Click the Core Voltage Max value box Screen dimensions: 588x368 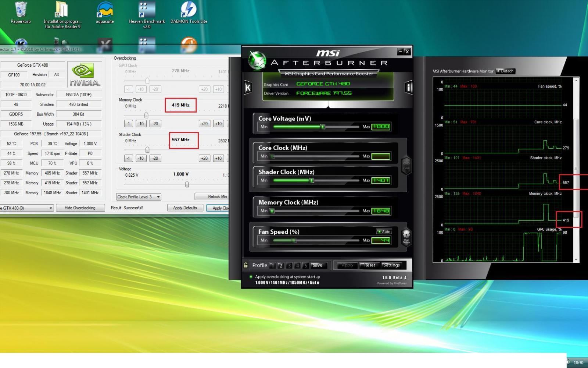pyautogui.click(x=381, y=127)
